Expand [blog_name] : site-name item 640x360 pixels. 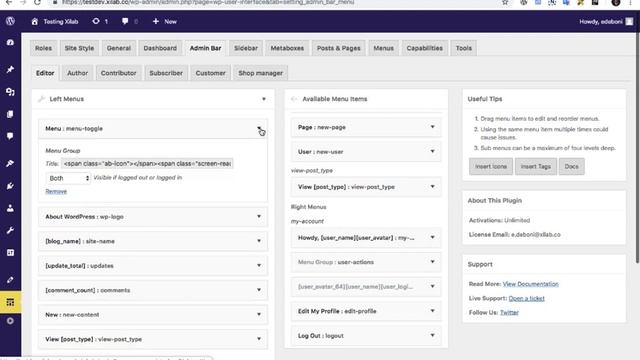click(259, 241)
